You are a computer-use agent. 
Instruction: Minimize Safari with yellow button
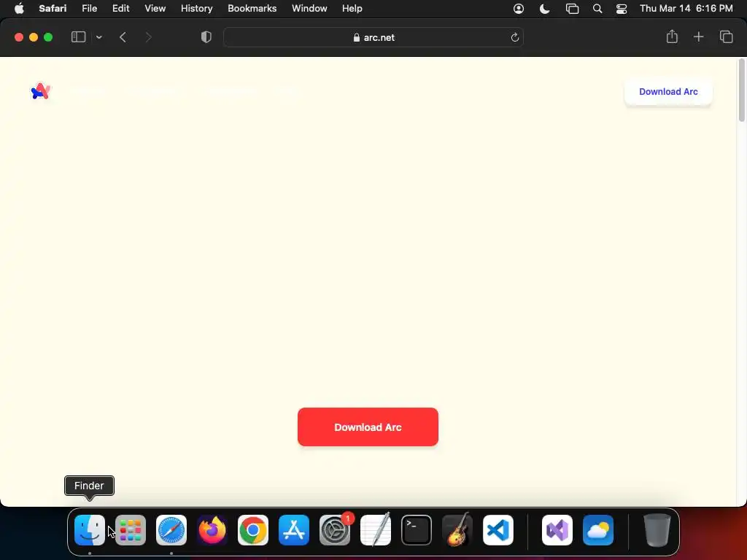coord(34,37)
